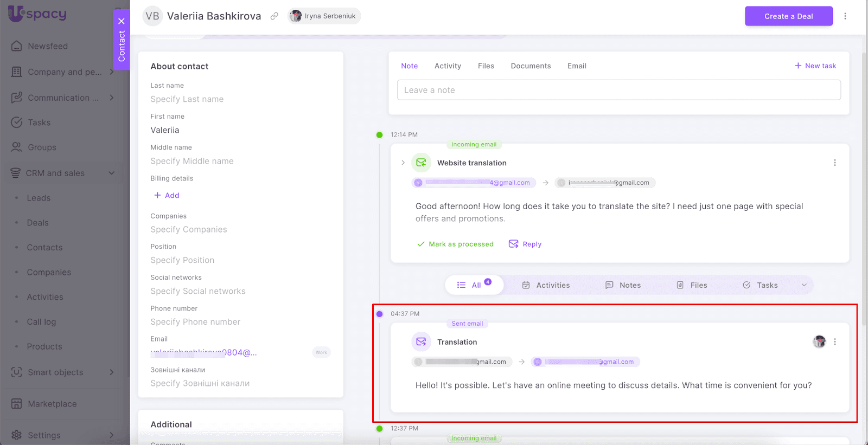This screenshot has width=868, height=445.
Task: Collapse the CRM and sales section
Action: click(112, 173)
